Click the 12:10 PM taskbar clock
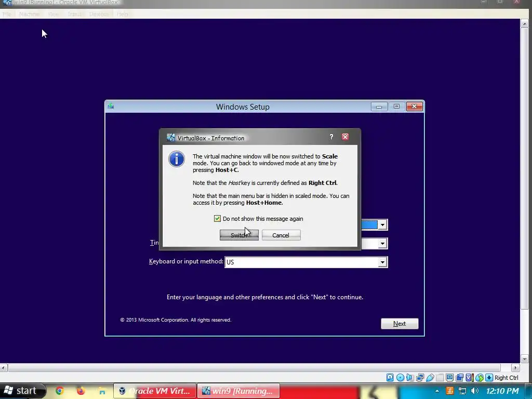 tap(502, 391)
